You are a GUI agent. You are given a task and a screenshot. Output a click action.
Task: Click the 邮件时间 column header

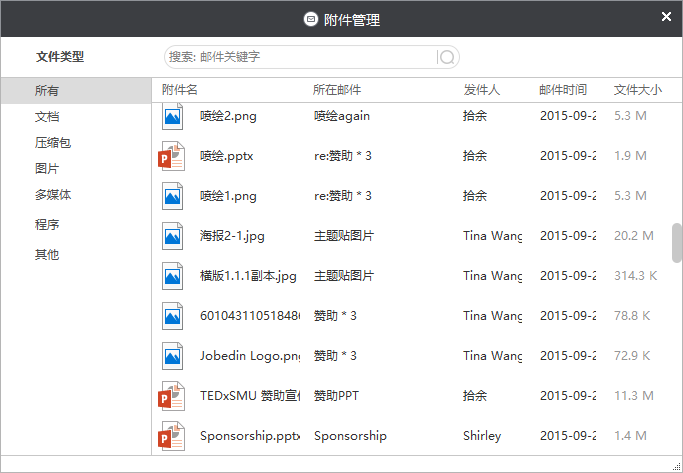coord(563,90)
